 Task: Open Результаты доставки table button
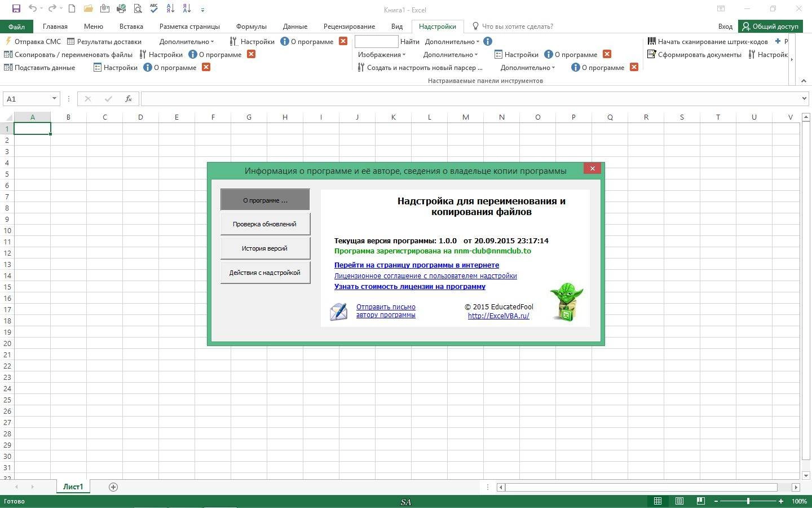pos(104,41)
